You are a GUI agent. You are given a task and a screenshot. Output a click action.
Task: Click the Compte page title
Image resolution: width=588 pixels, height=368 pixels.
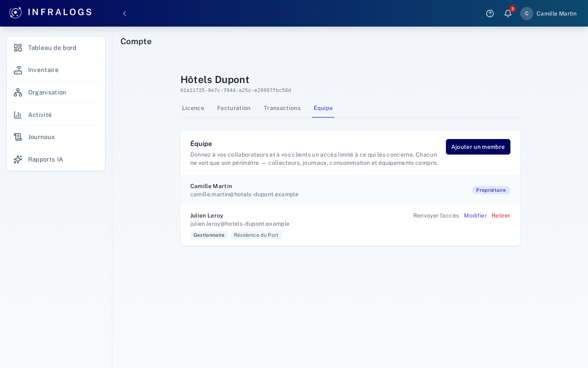136,41
